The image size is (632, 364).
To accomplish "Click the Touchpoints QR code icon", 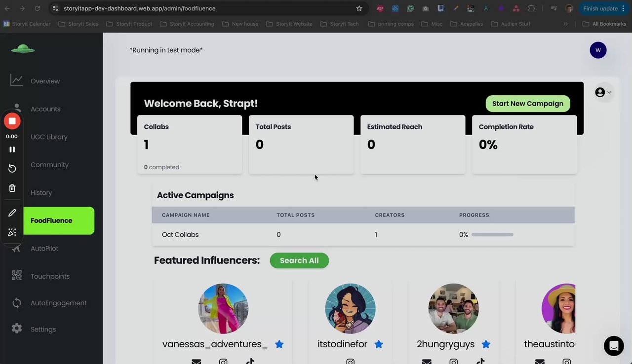I will point(17,276).
